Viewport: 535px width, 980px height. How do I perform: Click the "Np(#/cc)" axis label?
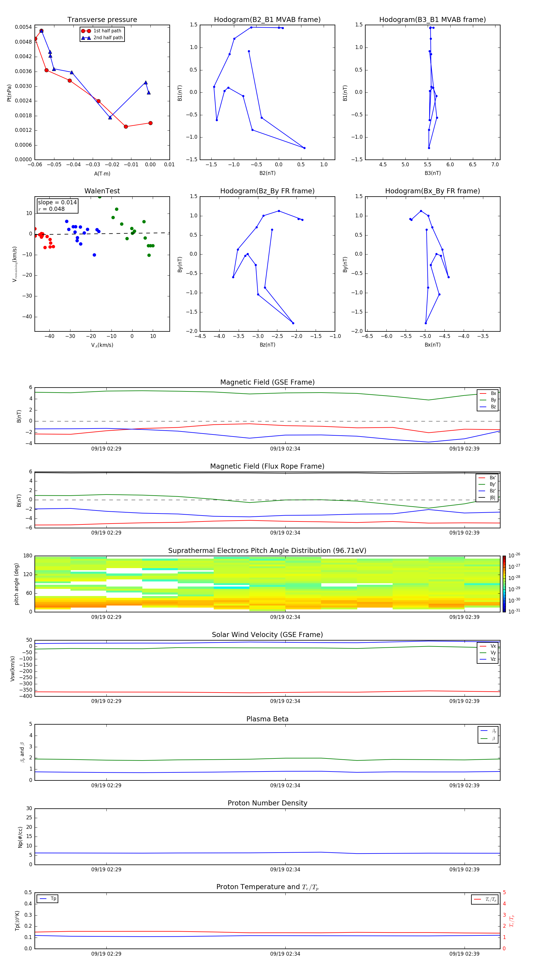click(x=20, y=837)
